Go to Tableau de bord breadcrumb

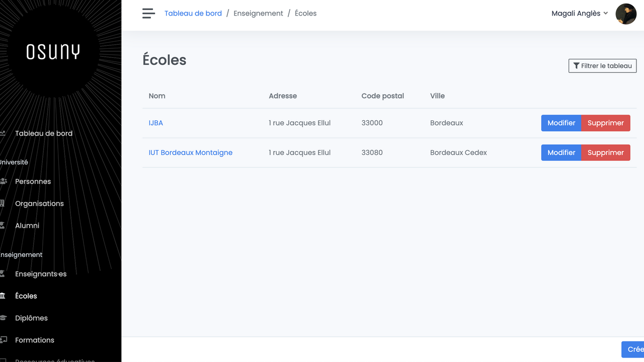coord(193,14)
